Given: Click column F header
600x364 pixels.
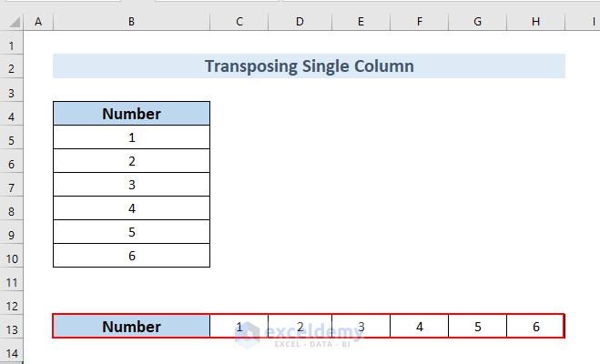Looking at the screenshot, I should click(x=419, y=20).
